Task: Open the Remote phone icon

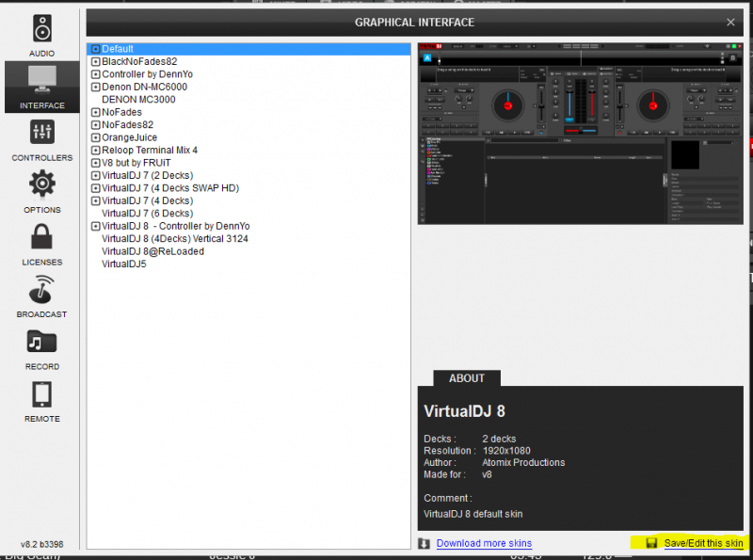Action: tap(42, 394)
